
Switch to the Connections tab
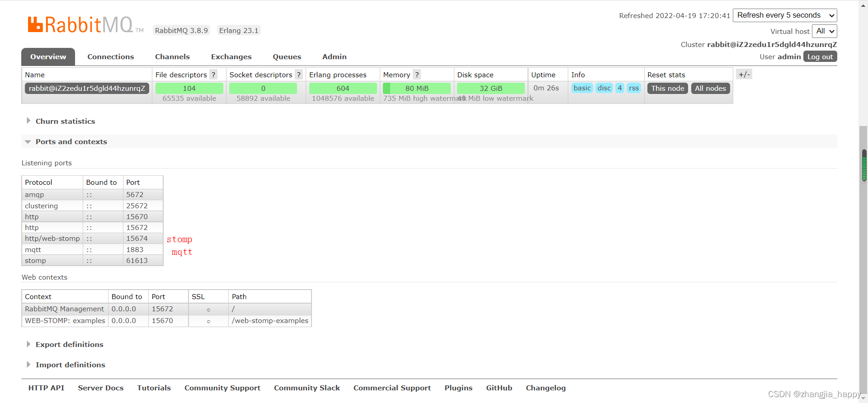[x=111, y=56]
